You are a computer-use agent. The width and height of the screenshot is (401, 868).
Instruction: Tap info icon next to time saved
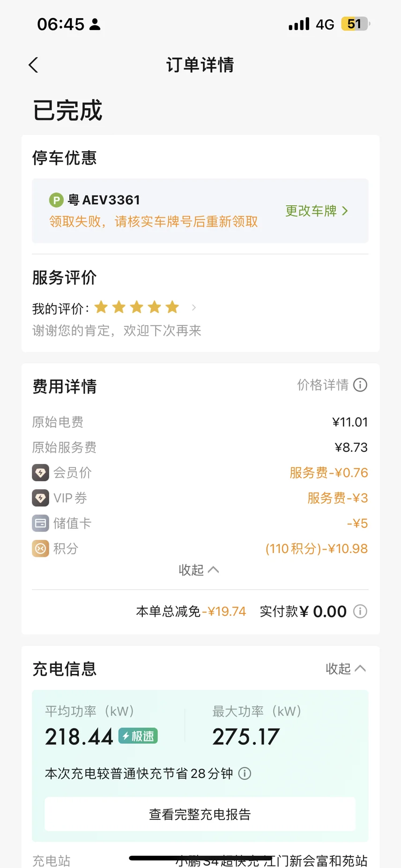(x=245, y=773)
